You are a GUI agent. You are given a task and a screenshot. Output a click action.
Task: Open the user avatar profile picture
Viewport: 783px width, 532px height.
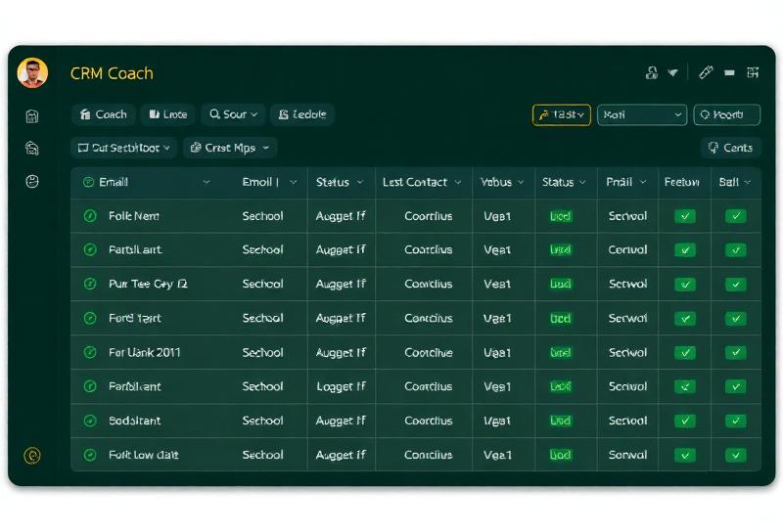tap(32, 73)
